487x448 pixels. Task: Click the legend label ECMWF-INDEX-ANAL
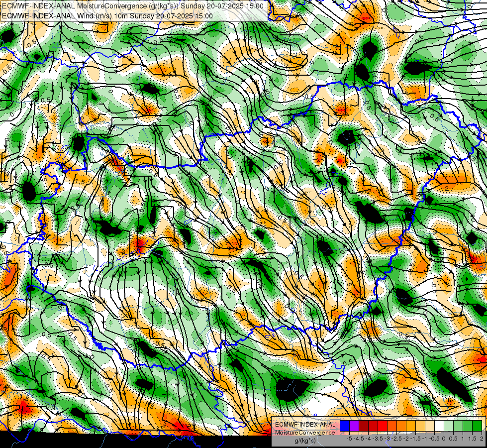coord(305,425)
